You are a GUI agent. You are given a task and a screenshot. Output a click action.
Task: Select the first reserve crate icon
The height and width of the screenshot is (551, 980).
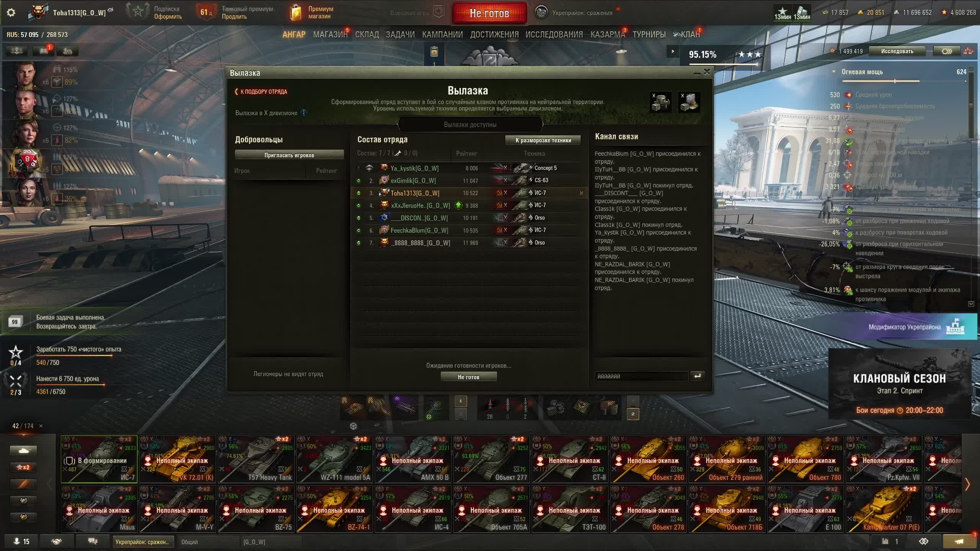(661, 102)
